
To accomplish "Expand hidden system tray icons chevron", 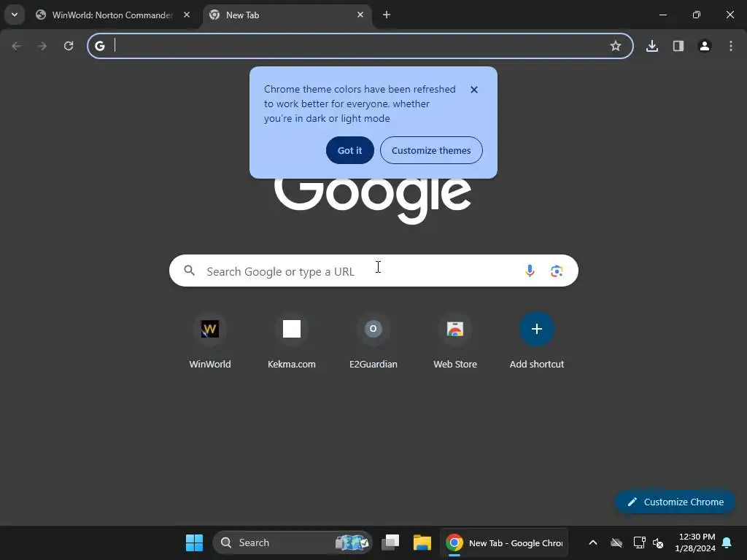I will [593, 542].
